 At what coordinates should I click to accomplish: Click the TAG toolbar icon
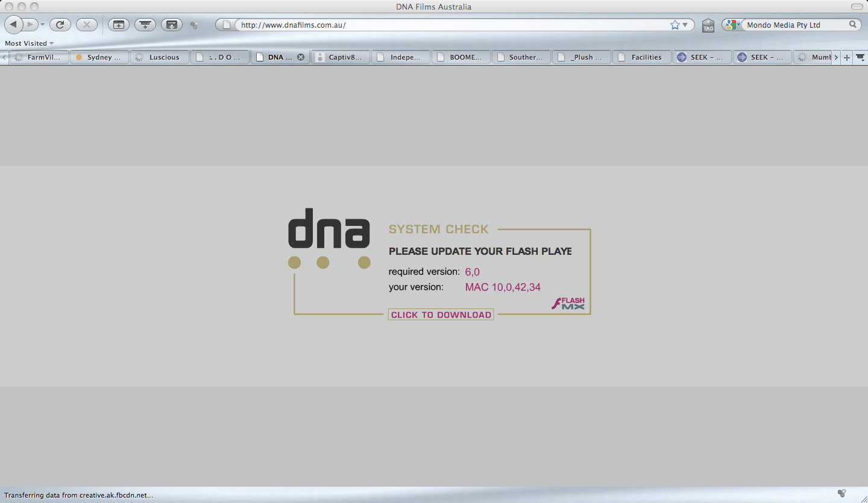[x=708, y=25]
